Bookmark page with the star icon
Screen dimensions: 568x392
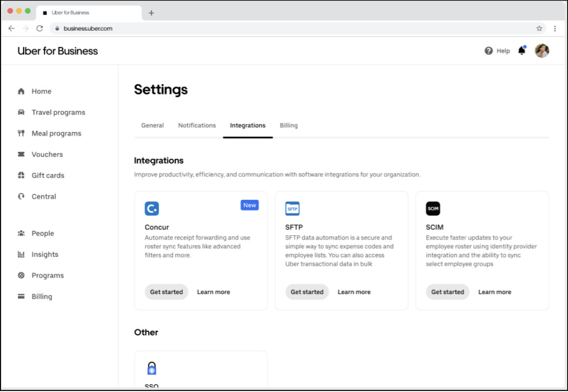coord(539,28)
